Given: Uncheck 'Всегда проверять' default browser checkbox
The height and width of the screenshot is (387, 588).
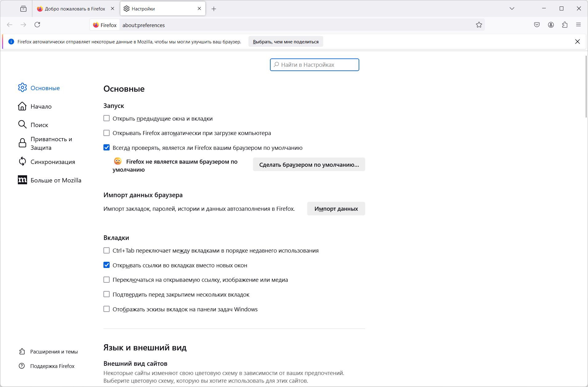Looking at the screenshot, I should 107,148.
